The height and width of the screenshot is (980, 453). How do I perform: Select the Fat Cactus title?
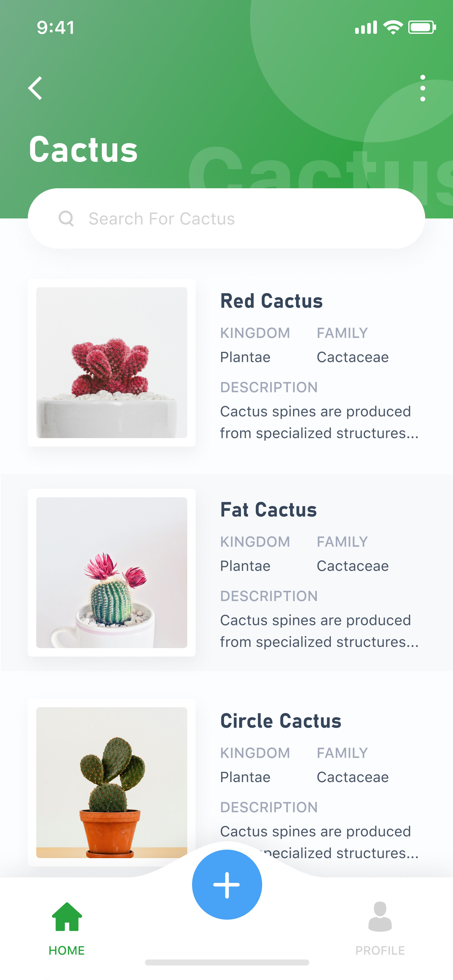coord(268,510)
